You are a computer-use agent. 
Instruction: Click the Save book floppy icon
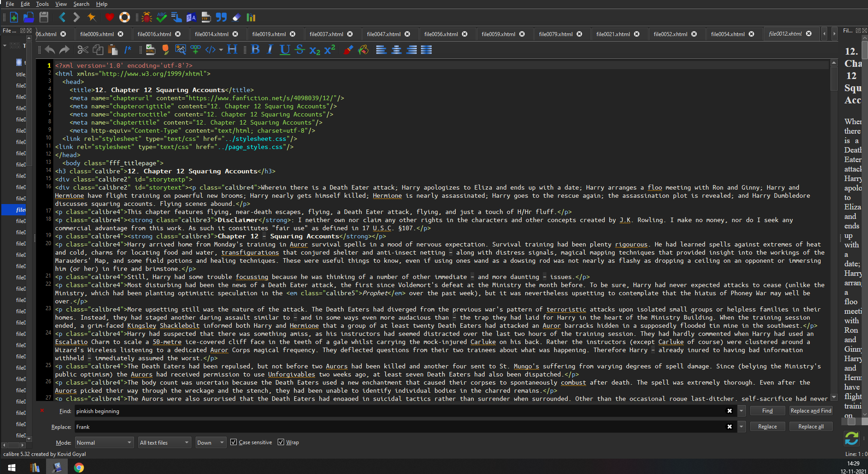[44, 18]
